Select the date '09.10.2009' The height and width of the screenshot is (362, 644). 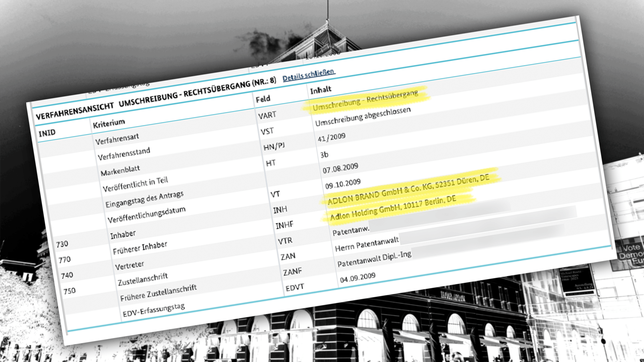[343, 184]
